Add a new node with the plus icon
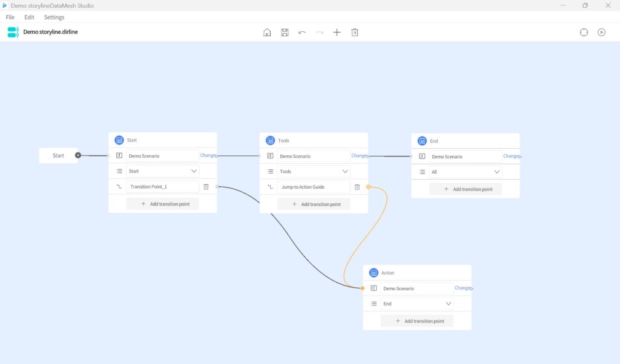The image size is (620, 364). [337, 32]
